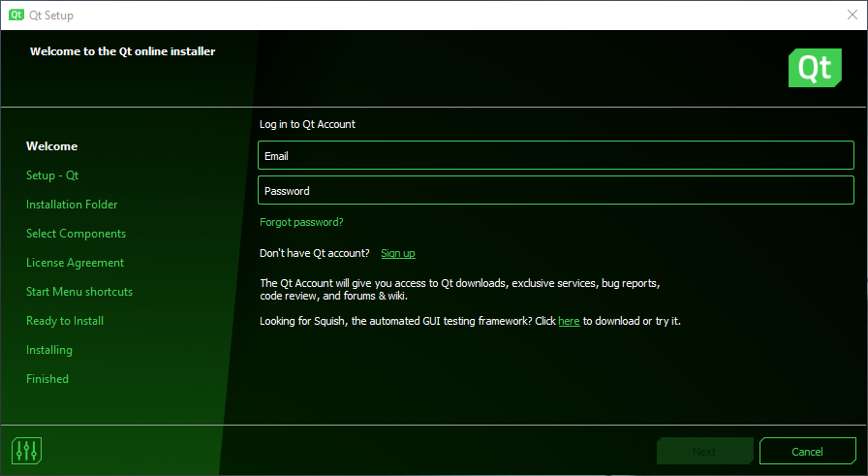Focus the Password input field
This screenshot has width=868, height=476.
pos(556,190)
